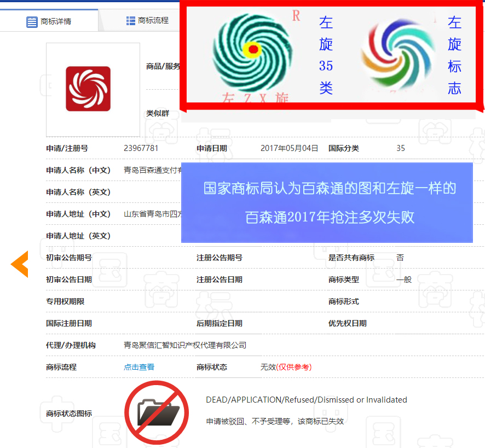Switch to the 商标流程 tab
Screen dimensions: 485x448
click(x=148, y=21)
